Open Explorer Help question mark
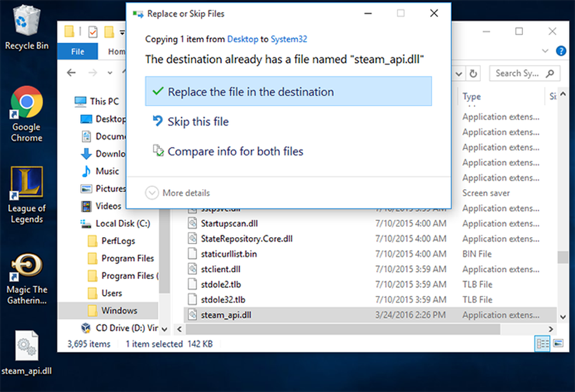The height and width of the screenshot is (392, 575). point(561,51)
